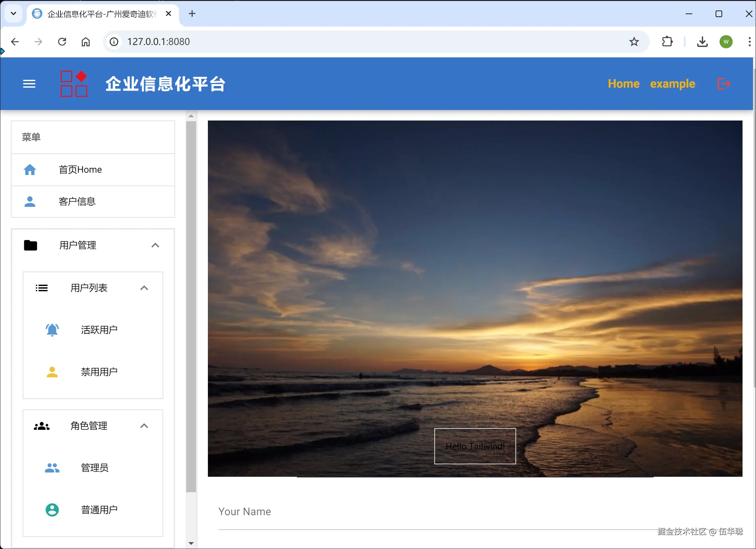Open the browser extensions puzzle icon
The image size is (756, 549).
pos(667,42)
